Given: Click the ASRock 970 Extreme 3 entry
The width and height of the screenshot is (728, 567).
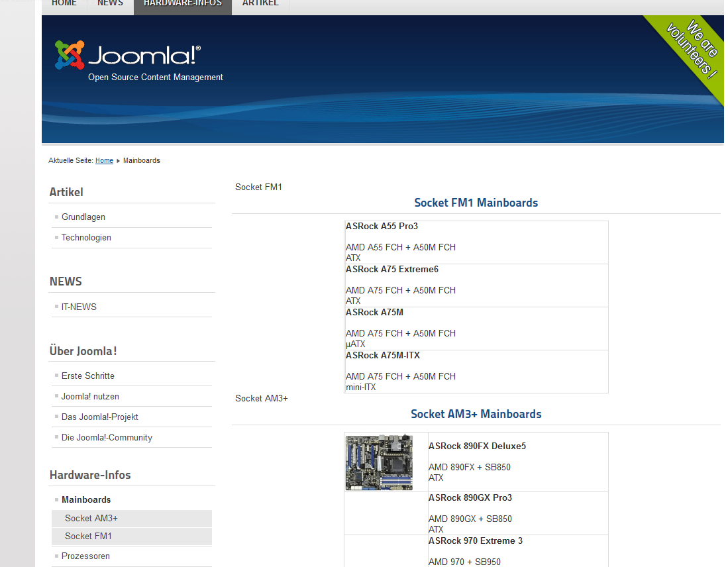Looking at the screenshot, I should click(x=476, y=541).
